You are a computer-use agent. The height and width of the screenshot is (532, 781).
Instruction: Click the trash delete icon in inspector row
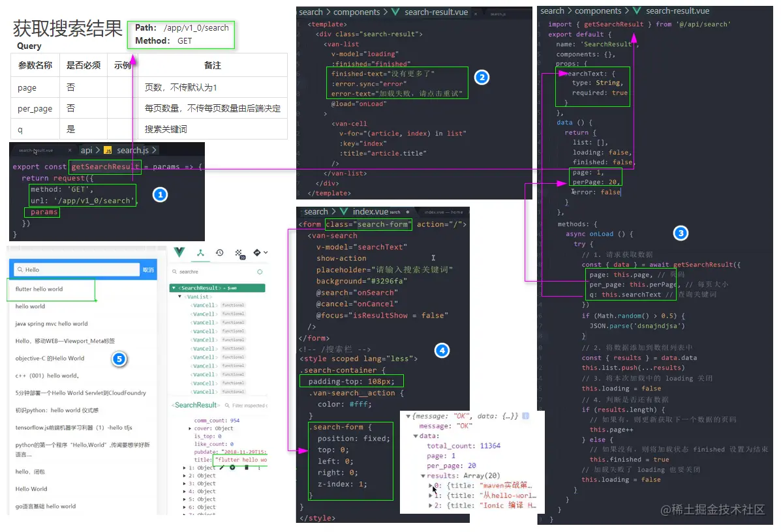[x=246, y=467]
